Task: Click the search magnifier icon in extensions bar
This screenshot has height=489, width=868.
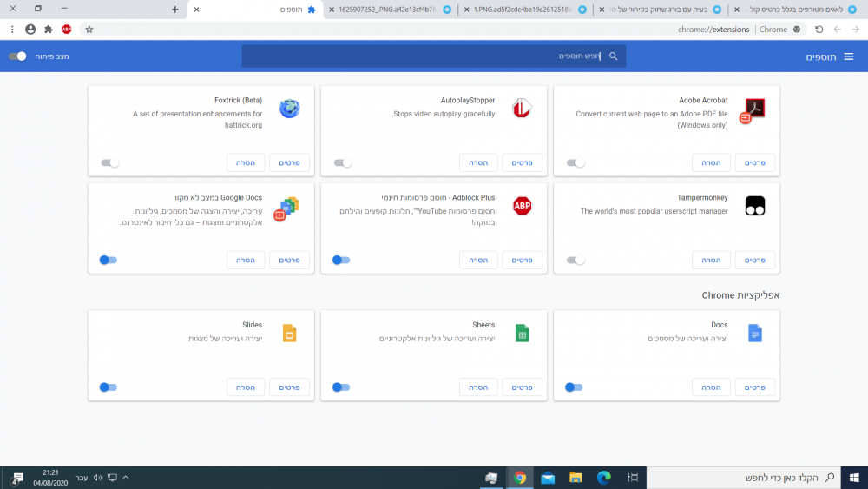Action: pos(614,56)
